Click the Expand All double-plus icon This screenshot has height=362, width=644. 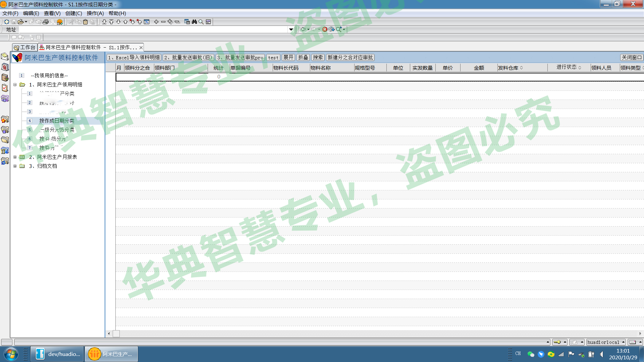[170, 22]
